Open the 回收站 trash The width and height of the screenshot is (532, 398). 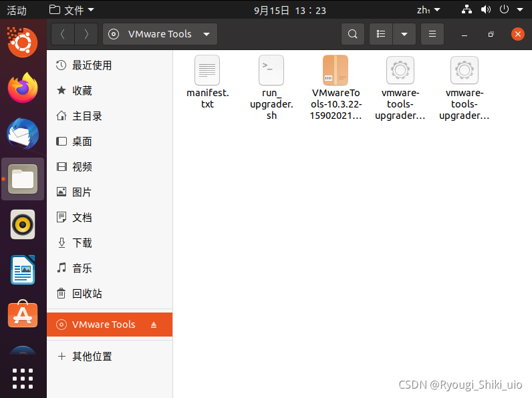110,294
